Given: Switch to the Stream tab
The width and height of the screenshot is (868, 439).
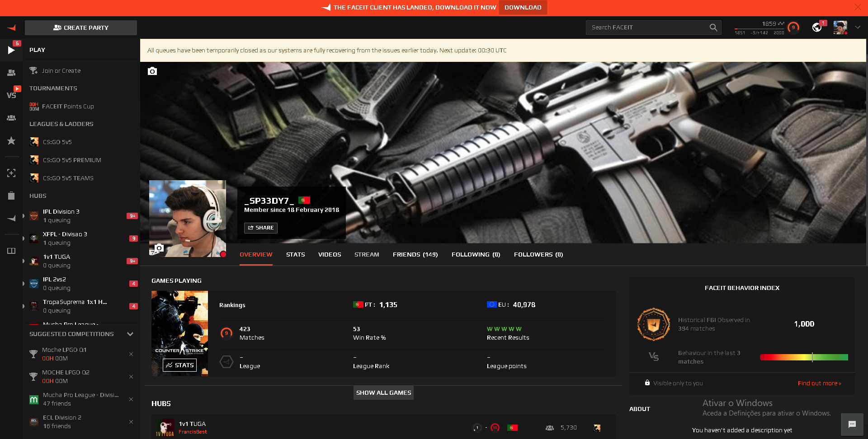Looking at the screenshot, I should (x=367, y=255).
